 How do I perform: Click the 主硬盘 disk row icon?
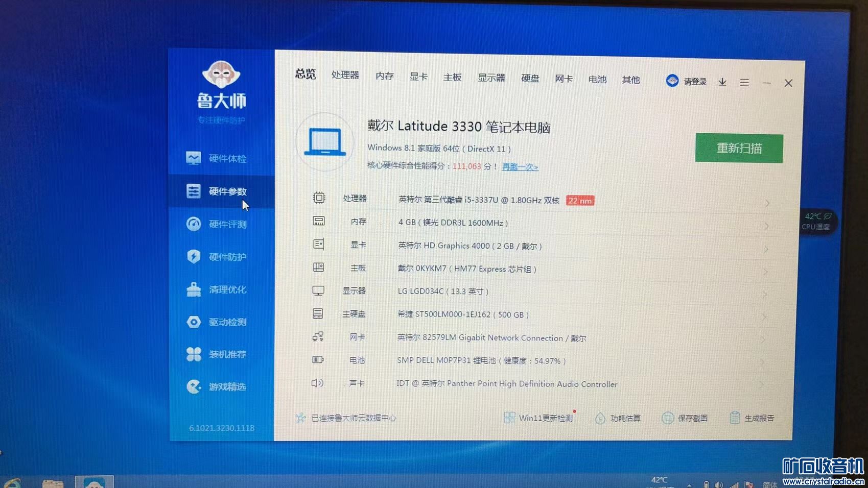318,313
